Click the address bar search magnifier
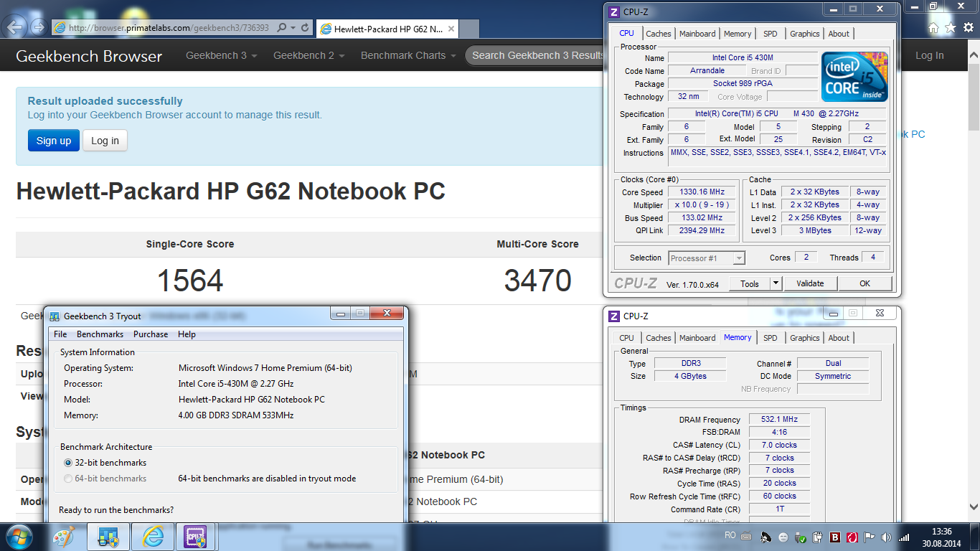The image size is (980, 551). (x=282, y=28)
